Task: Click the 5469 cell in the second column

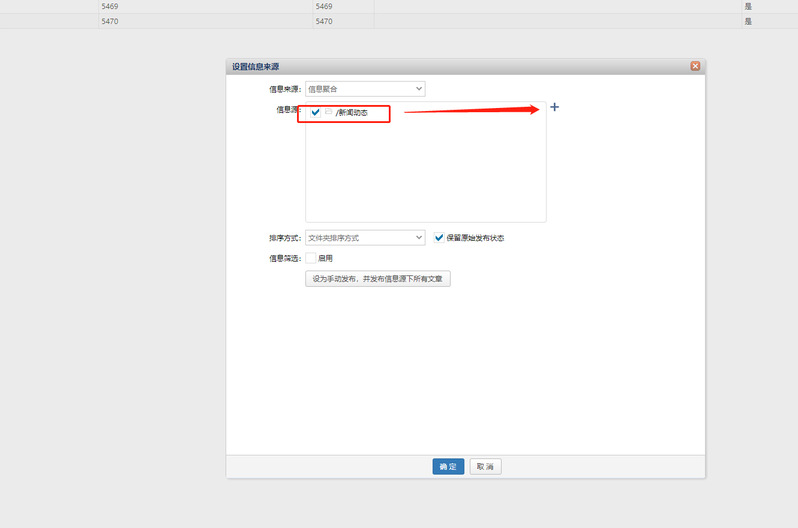Action: tap(324, 6)
